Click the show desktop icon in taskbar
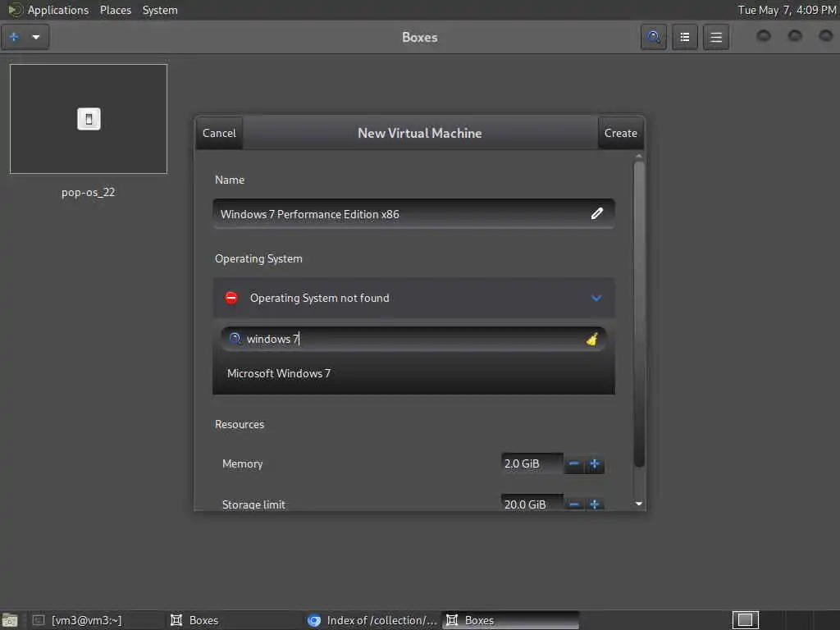Screen dimensions: 840x630 (10, 620)
